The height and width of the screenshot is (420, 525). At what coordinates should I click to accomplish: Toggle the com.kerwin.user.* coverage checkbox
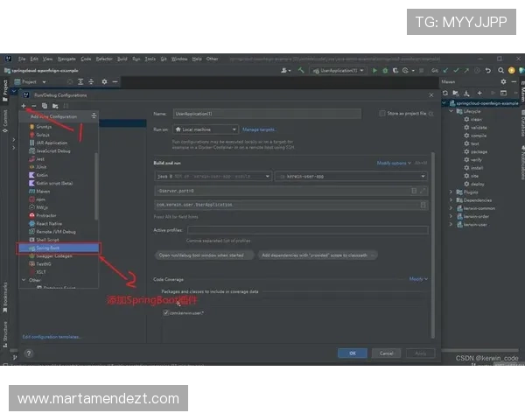pos(165,311)
